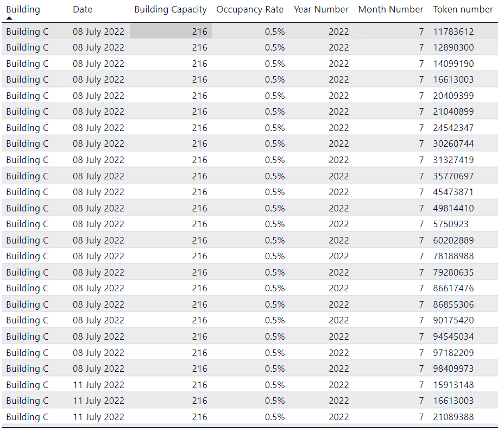Click the Token number column header
The width and height of the screenshot is (504, 431).
pos(463,10)
